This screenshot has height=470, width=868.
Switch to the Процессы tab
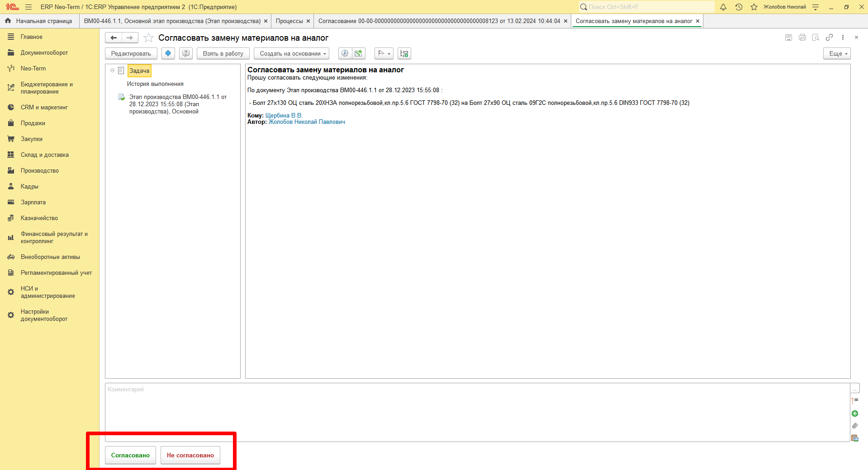pos(289,21)
